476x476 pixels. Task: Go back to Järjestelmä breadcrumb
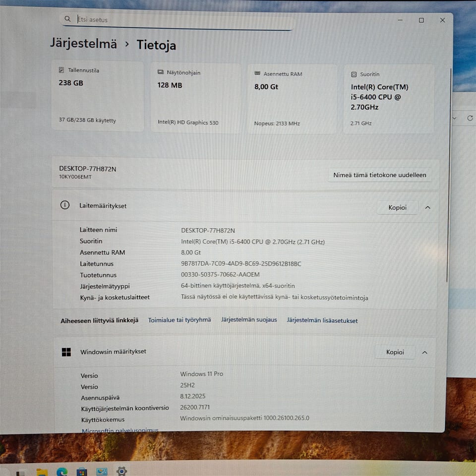point(83,43)
